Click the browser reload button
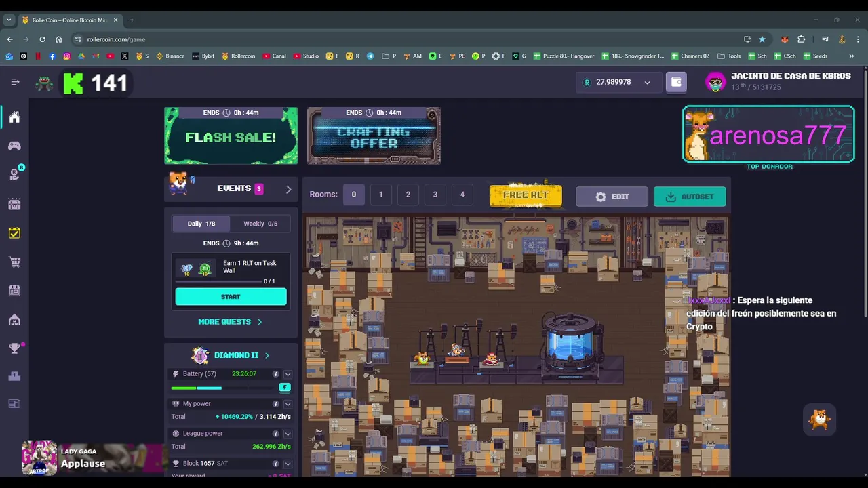 tap(42, 39)
